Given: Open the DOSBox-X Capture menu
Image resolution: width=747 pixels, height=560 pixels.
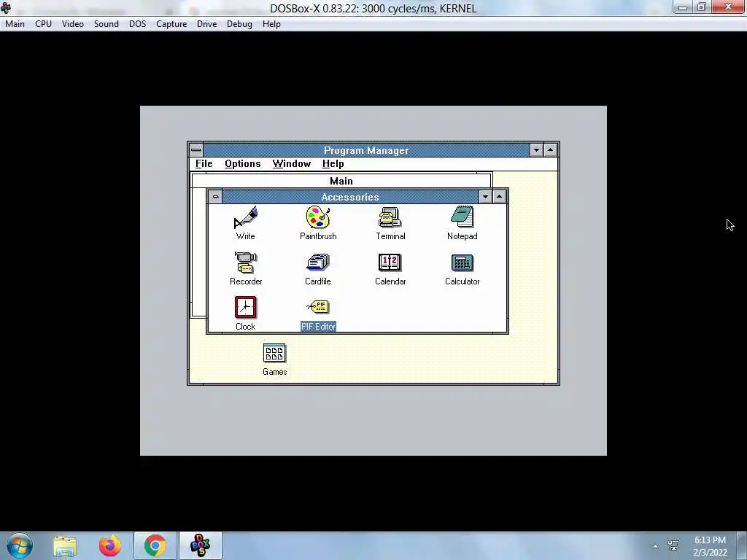Looking at the screenshot, I should (171, 24).
